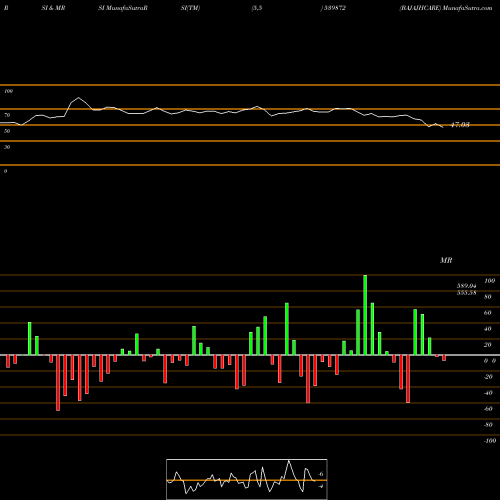Screen dimensions: 500x500
Task: Click the RSI line peak near start
Action: (79, 98)
